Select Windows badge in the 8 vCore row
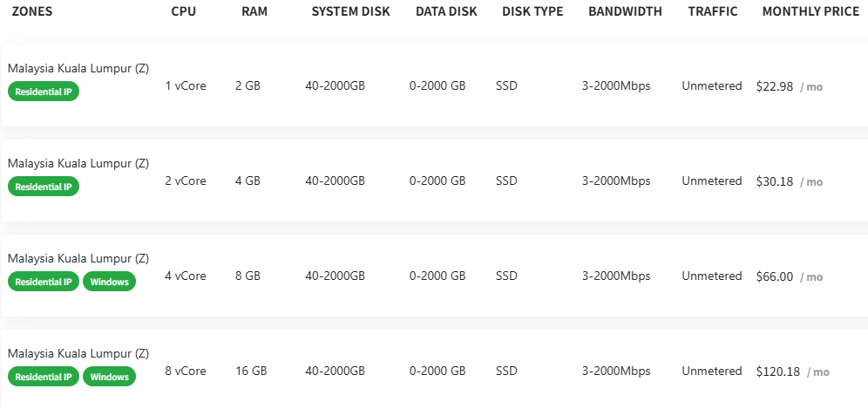Screen dimensions: 868x409 pos(109,377)
